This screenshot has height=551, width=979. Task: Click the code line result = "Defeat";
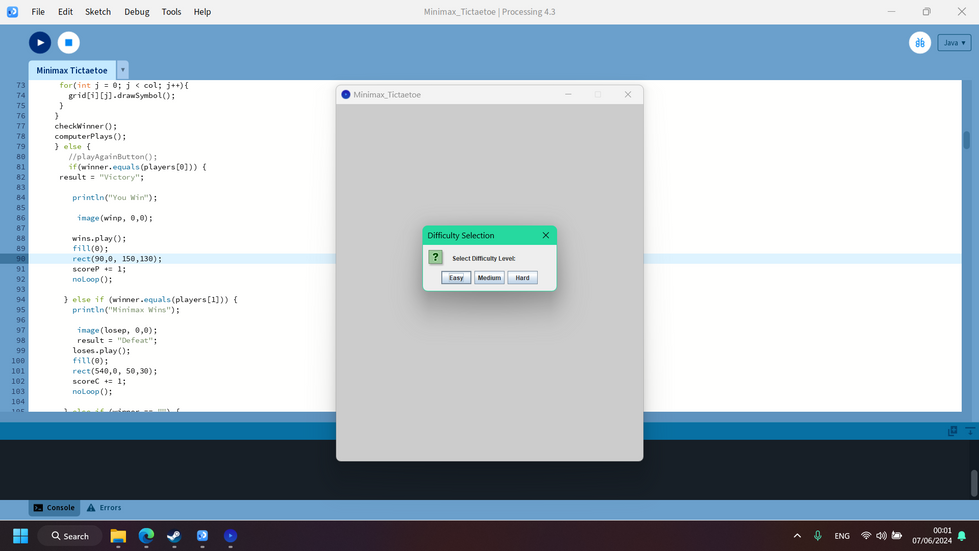(x=117, y=340)
